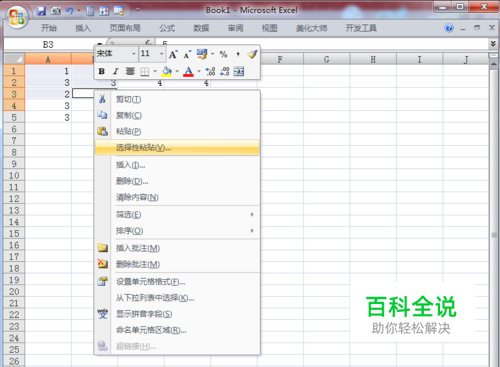Choose 剪切(T) from the context menu
Viewport: 500px width, 367px height.
coord(177,99)
